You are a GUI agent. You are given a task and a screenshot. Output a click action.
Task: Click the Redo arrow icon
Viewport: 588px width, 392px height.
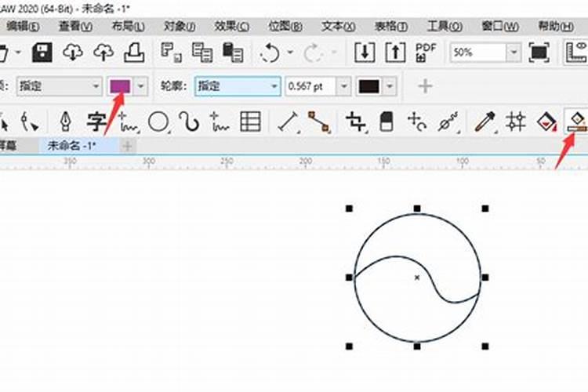click(x=313, y=53)
